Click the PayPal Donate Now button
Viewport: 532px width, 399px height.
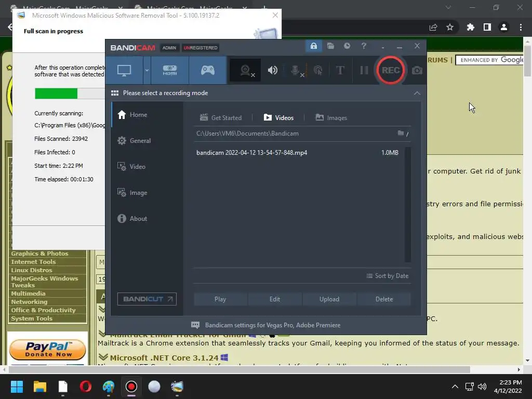(x=47, y=349)
